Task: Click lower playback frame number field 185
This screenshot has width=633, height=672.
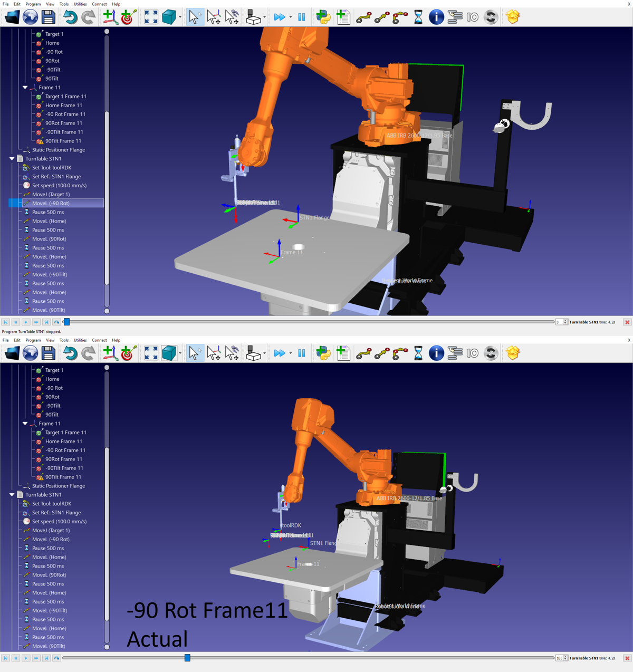Action: pos(559,658)
